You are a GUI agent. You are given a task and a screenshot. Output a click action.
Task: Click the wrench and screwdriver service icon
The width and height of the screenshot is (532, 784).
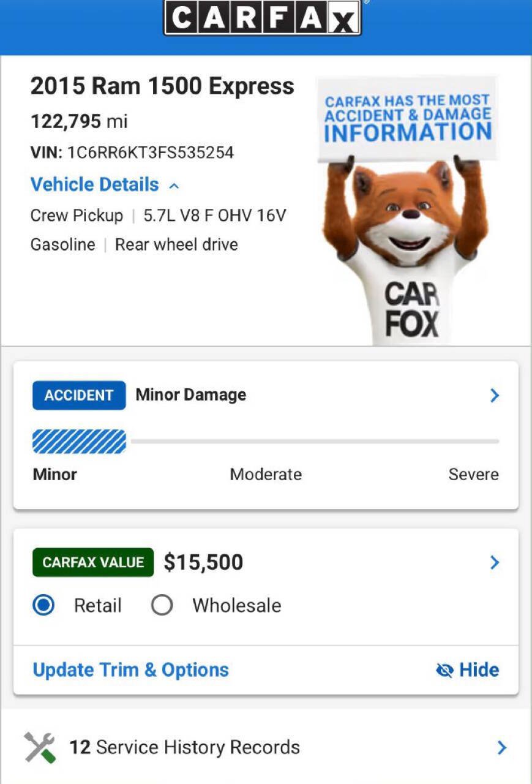point(40,747)
